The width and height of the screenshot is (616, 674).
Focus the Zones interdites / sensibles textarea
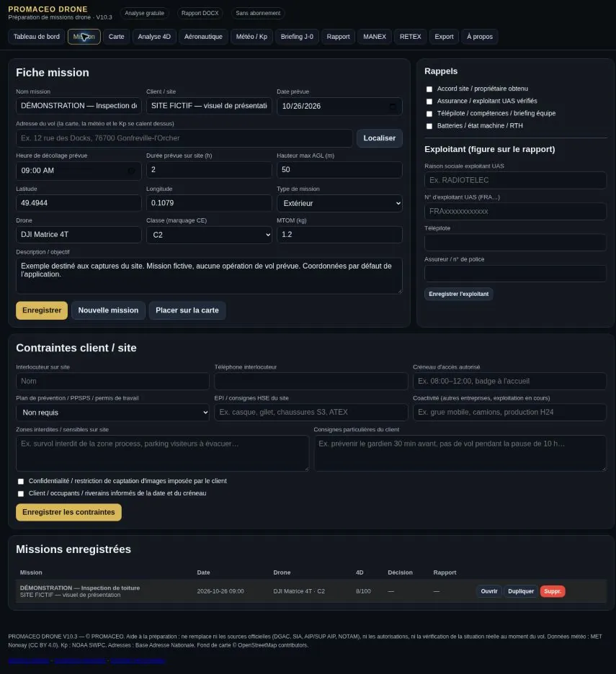click(163, 453)
